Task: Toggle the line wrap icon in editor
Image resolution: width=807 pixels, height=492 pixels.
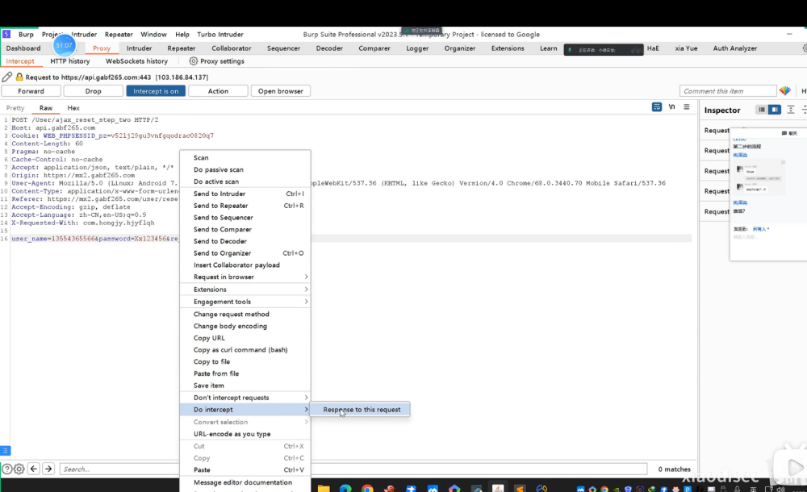Action: point(657,107)
